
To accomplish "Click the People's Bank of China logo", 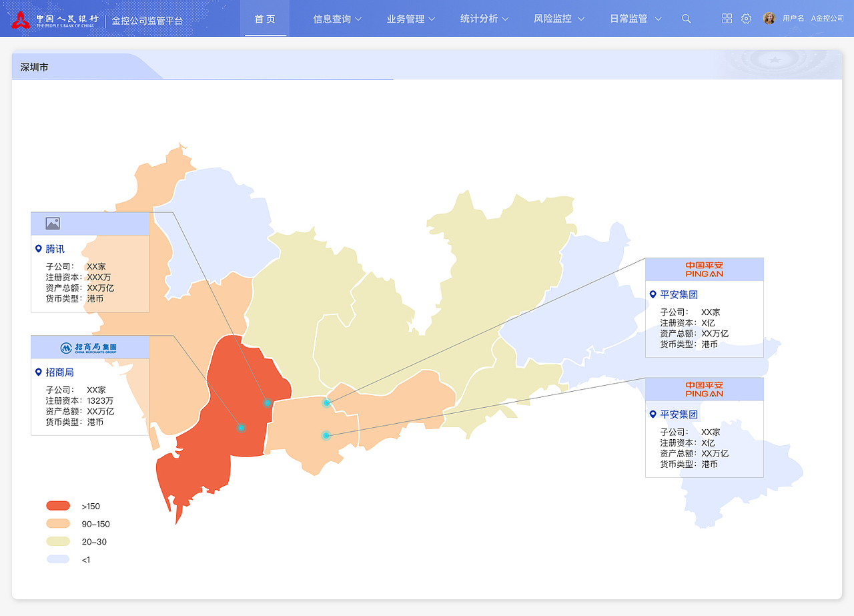I will [55, 20].
